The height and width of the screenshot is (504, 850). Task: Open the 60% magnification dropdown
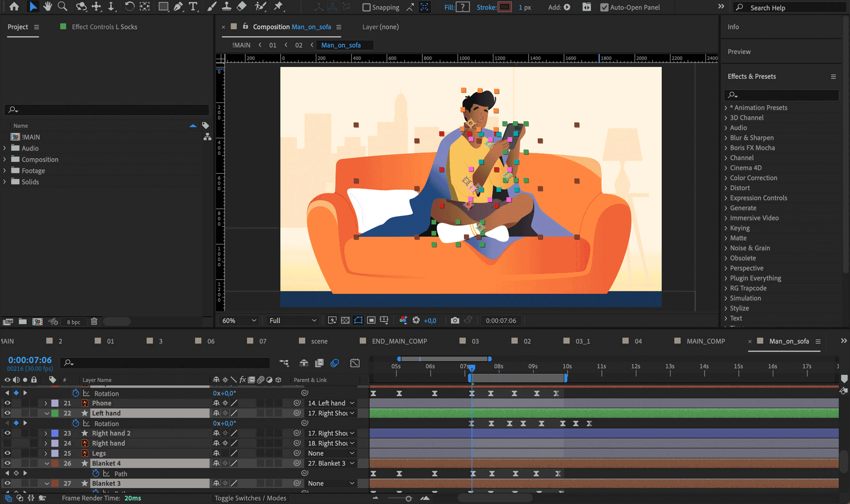239,320
